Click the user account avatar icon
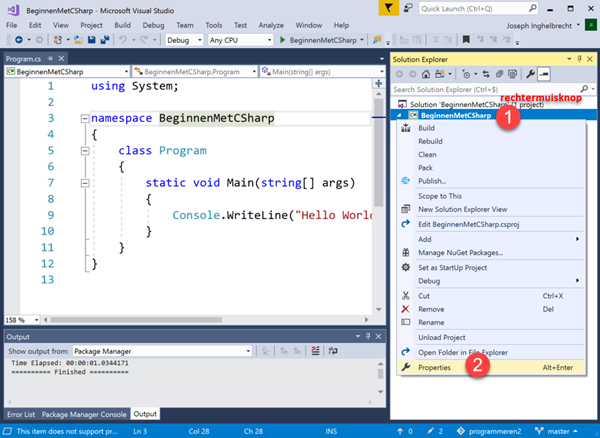 (591, 25)
